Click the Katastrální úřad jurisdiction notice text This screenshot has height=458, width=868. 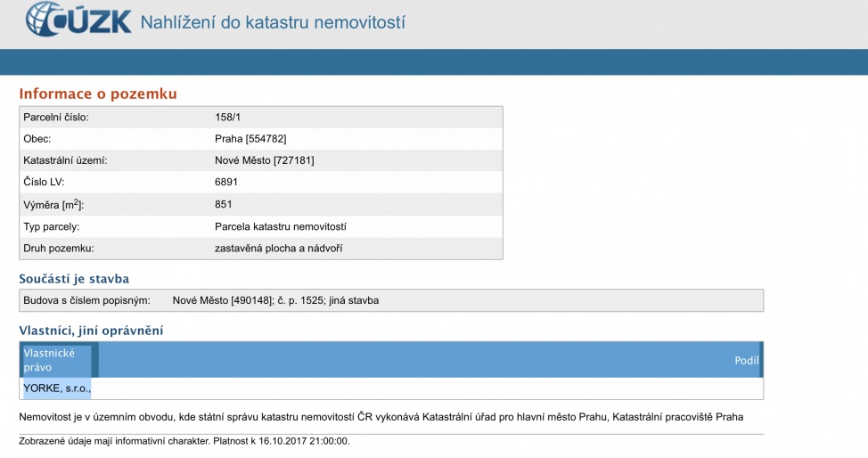[381, 417]
